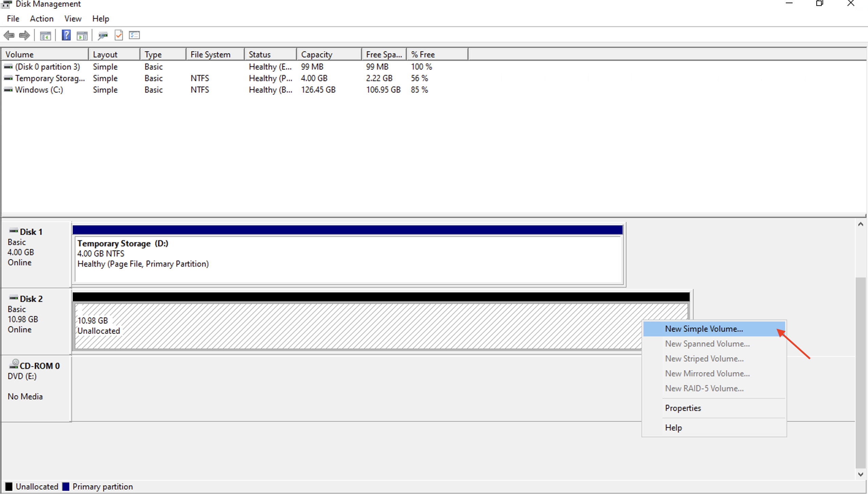Sort by the Volume column header
The width and height of the screenshot is (868, 494).
(x=45, y=55)
